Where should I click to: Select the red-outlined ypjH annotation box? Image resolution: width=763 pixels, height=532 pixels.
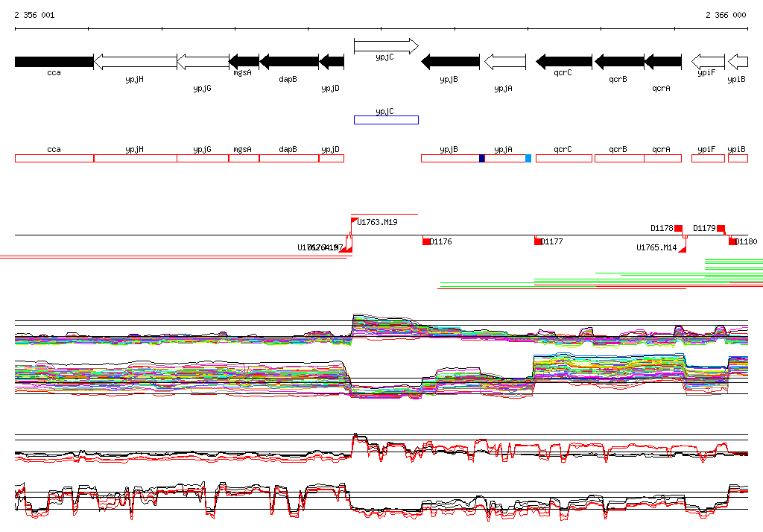point(135,158)
